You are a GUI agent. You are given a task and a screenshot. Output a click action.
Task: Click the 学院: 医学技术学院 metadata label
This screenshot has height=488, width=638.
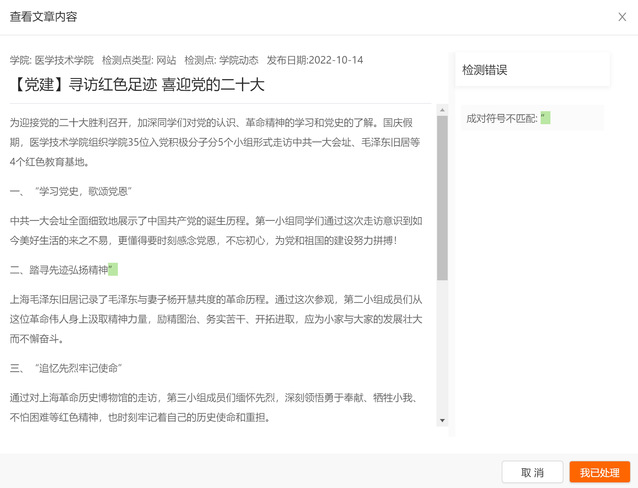pos(52,60)
